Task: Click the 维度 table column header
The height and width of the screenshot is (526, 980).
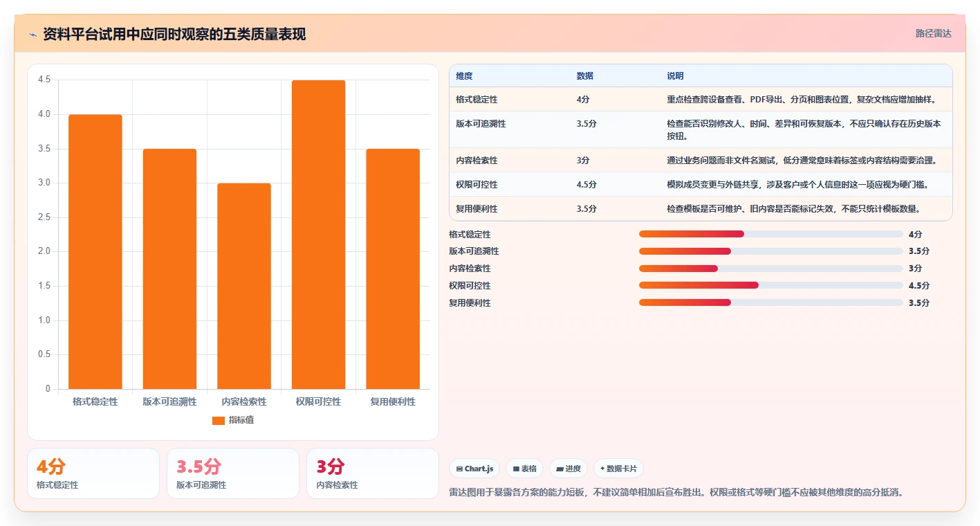Action: coord(464,76)
